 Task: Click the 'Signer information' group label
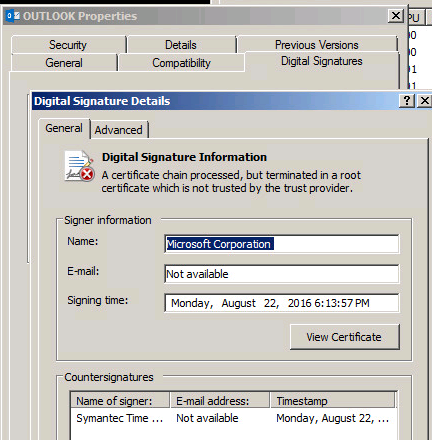click(x=108, y=220)
